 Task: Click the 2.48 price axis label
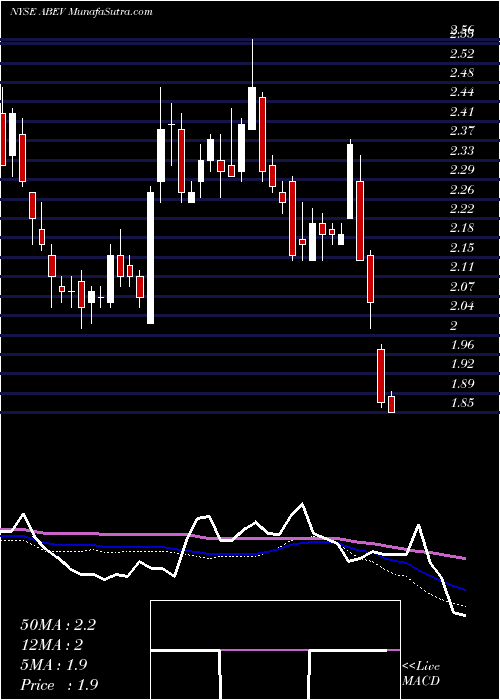[x=462, y=73]
